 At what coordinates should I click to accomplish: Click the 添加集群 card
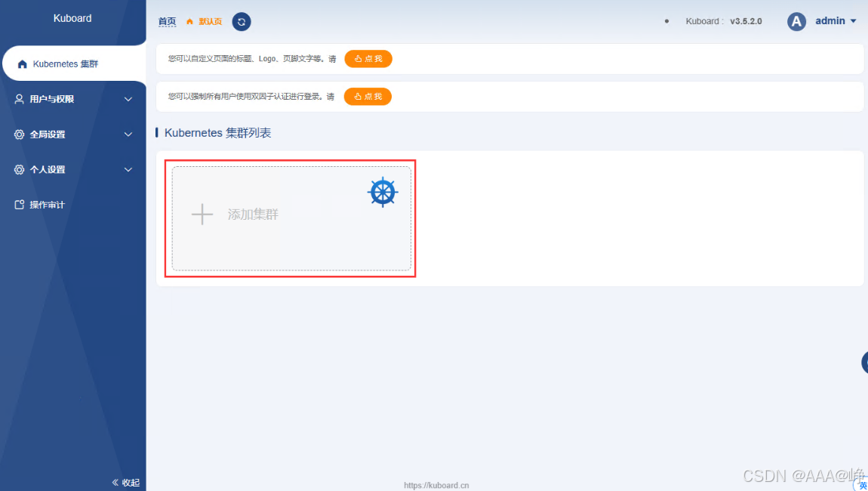pos(291,218)
